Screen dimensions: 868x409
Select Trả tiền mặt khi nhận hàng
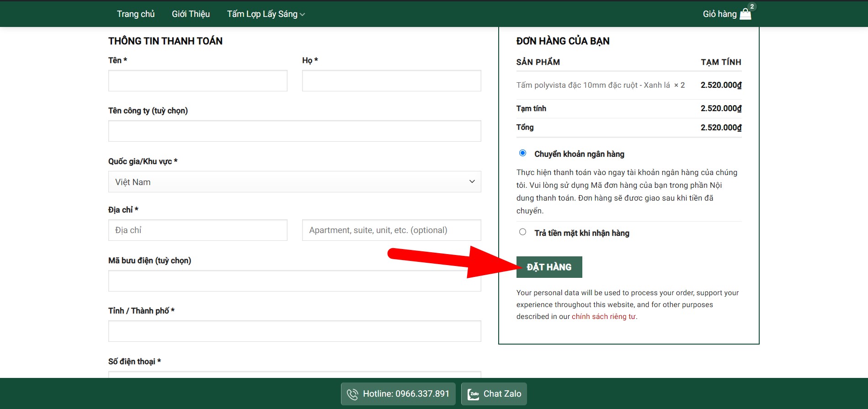coord(522,232)
